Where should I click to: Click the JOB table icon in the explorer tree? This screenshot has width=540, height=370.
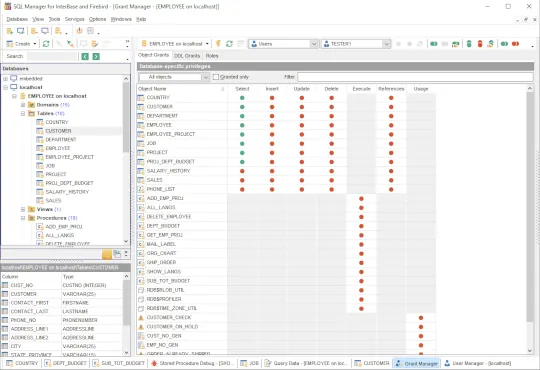40,166
